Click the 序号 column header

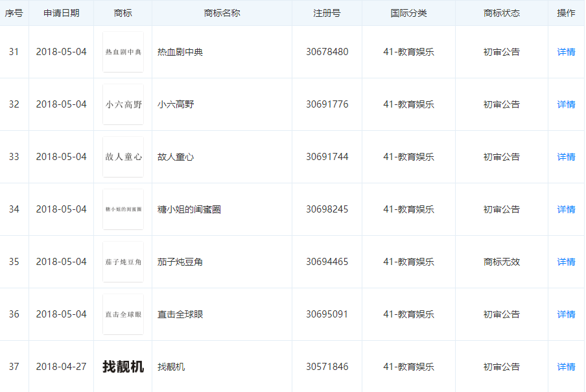point(14,13)
